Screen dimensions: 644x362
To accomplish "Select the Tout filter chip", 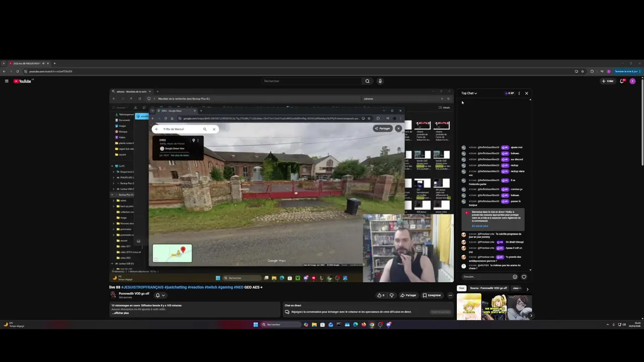I will [x=461, y=288].
